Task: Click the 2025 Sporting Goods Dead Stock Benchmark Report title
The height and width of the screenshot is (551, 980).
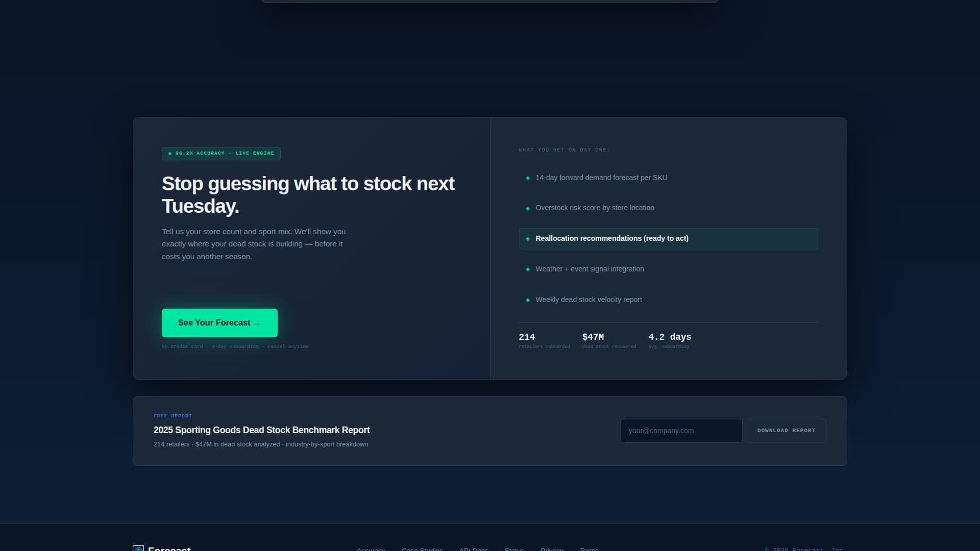Action: 262,430
